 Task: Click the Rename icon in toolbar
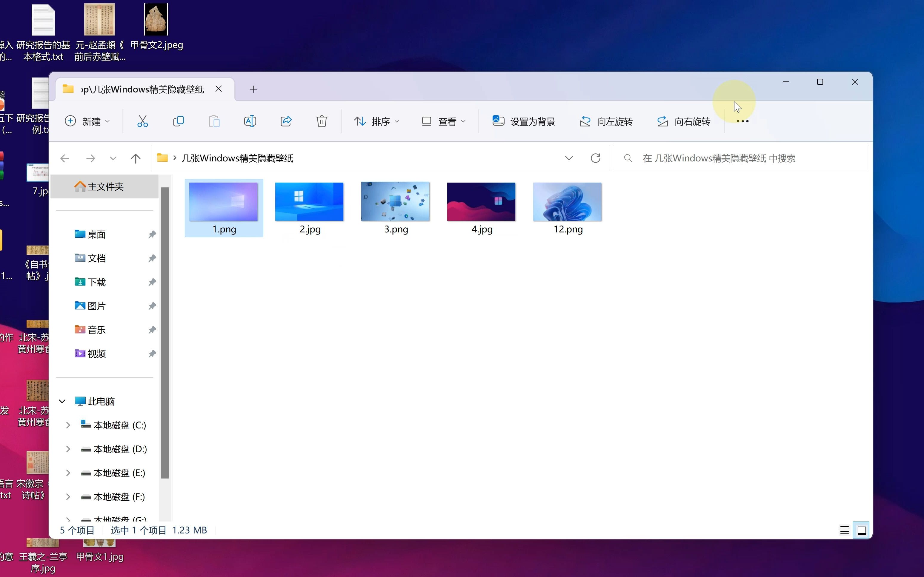[250, 121]
